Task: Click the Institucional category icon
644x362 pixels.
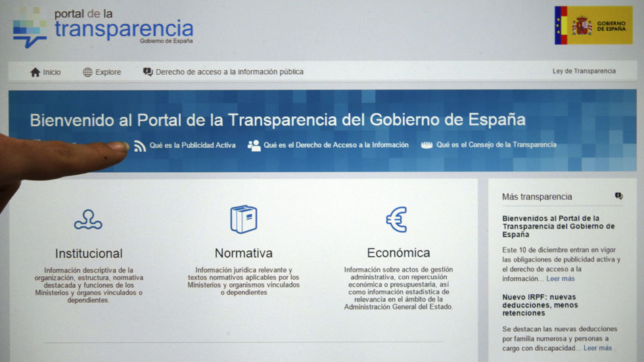Action: (88, 220)
